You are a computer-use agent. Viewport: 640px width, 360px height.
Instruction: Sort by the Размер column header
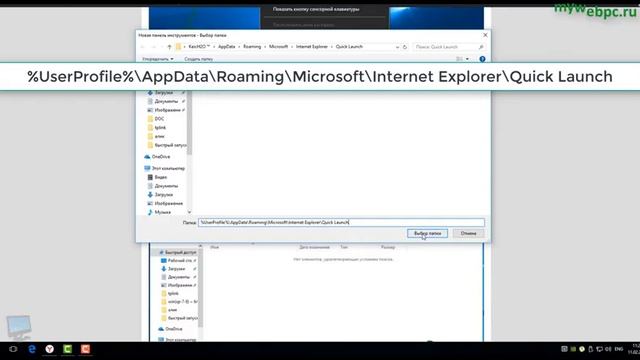(x=388, y=247)
